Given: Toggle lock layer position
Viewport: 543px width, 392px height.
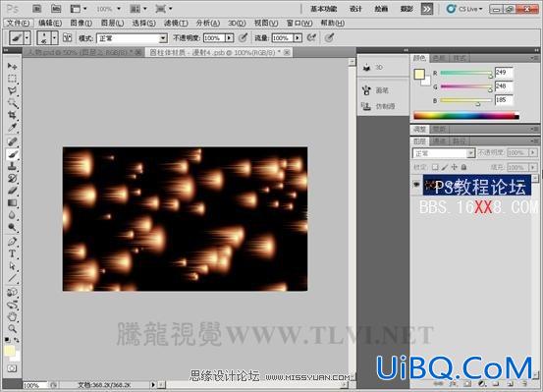Looking at the screenshot, I should [455, 167].
